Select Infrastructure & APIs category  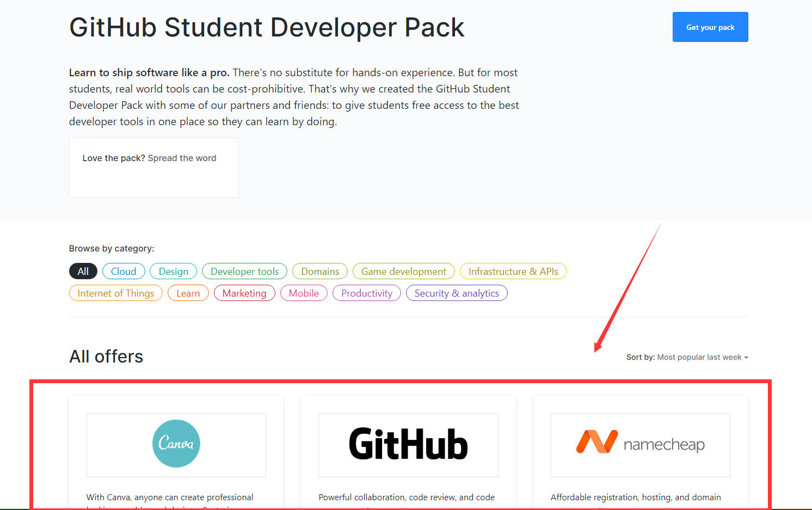(x=513, y=272)
